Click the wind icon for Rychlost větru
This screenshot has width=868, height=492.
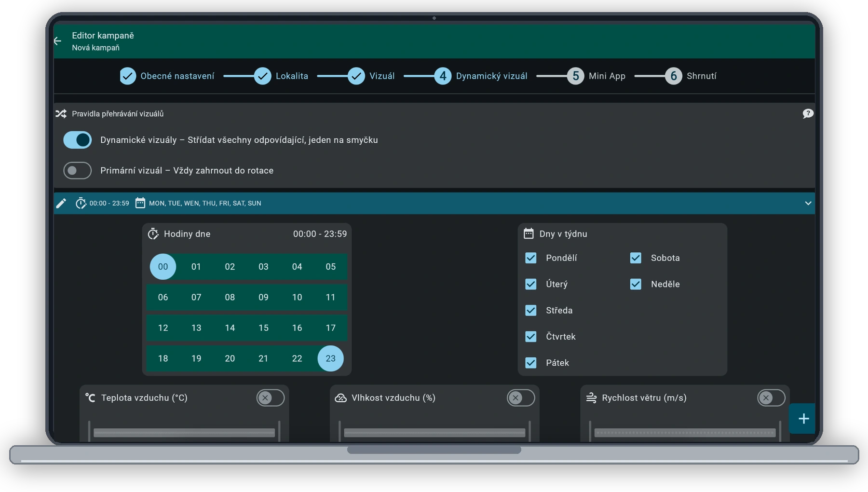[x=591, y=398]
